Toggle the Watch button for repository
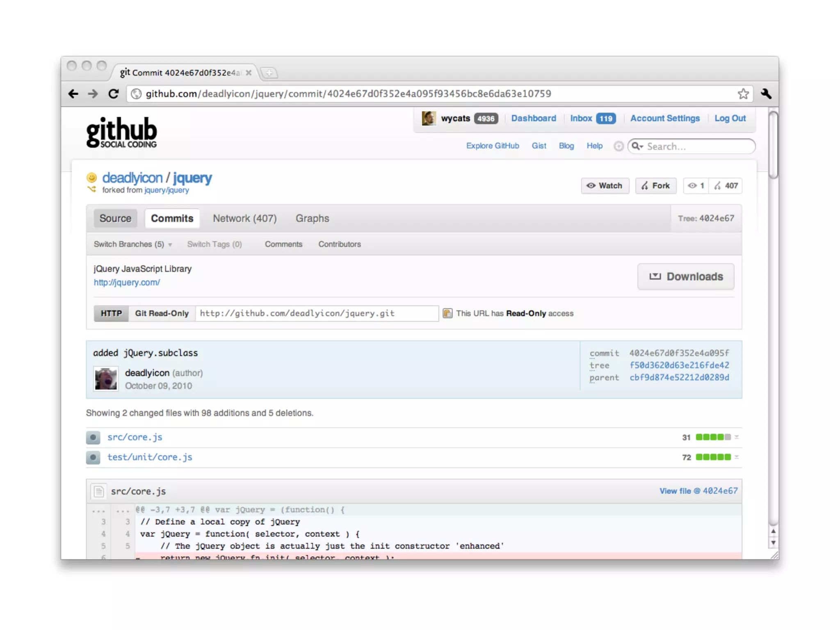This screenshot has height=630, width=840. click(x=605, y=186)
